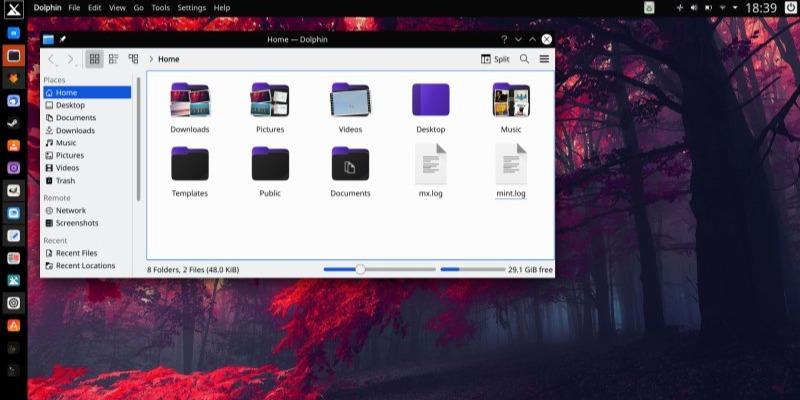Click the Places panel scrollbar
Viewport: 800px width, 400px height.
click(138, 139)
